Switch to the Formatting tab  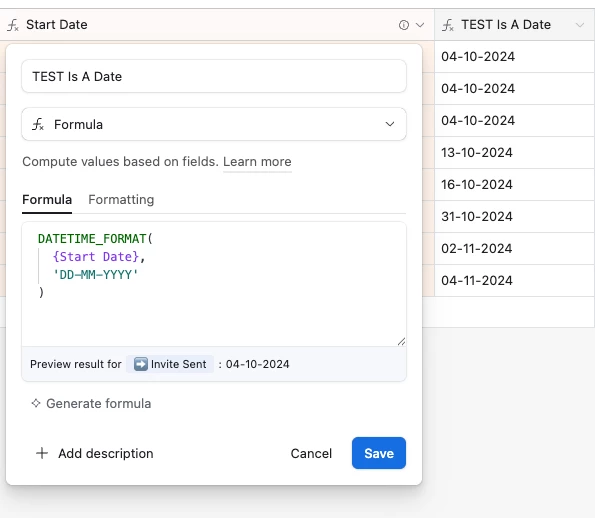tap(121, 200)
